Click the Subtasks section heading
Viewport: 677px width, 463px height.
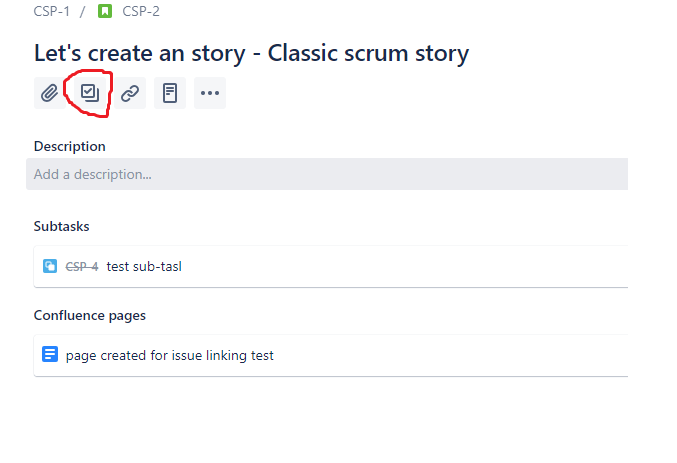[61, 226]
